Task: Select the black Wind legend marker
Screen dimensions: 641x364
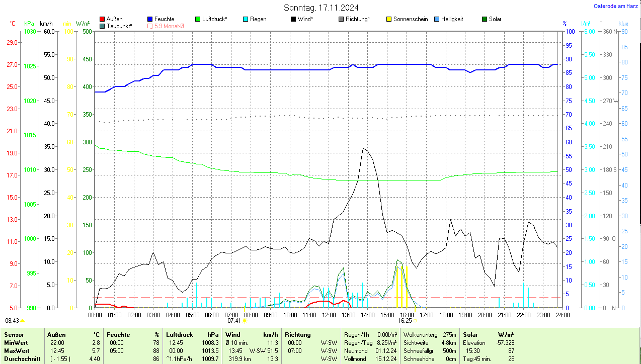Action: tap(293, 19)
